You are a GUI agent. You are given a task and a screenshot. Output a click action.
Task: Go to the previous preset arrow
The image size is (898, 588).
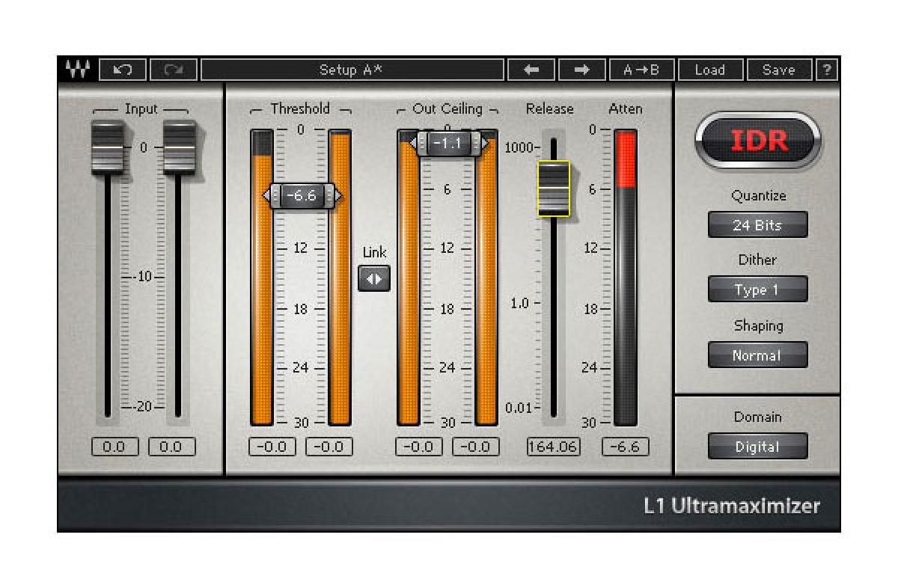(531, 70)
